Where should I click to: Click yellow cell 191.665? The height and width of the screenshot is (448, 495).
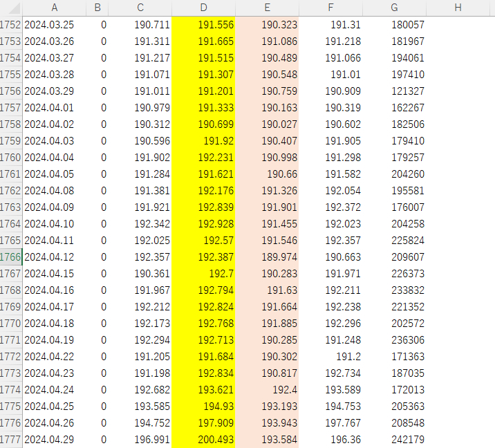click(x=204, y=41)
